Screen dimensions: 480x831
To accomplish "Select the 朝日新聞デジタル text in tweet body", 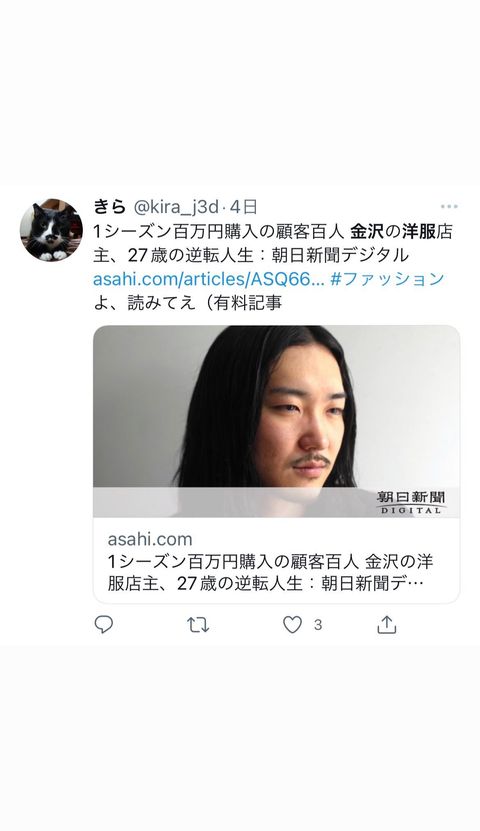I will (x=341, y=255).
